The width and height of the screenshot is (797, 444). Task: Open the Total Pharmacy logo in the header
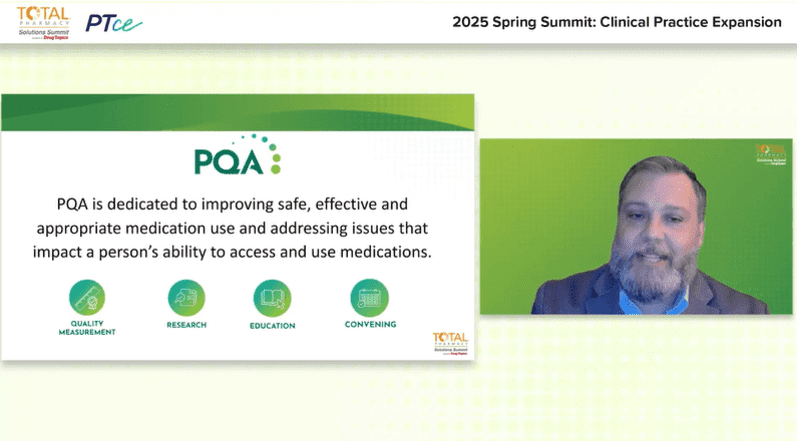43,16
